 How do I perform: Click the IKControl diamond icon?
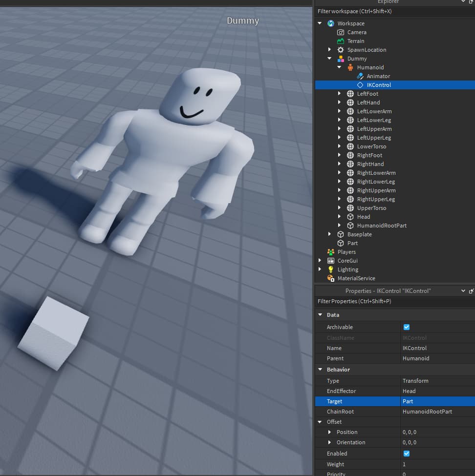pyautogui.click(x=359, y=84)
